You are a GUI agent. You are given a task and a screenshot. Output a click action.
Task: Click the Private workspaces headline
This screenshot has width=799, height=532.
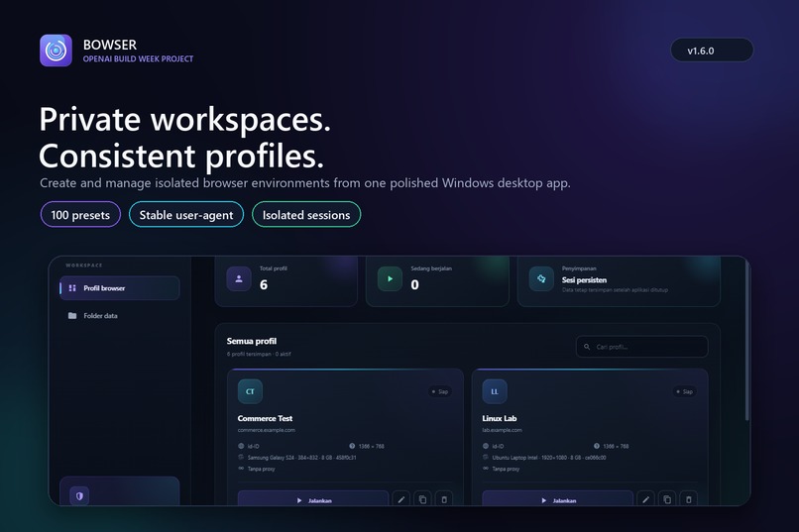tap(185, 119)
